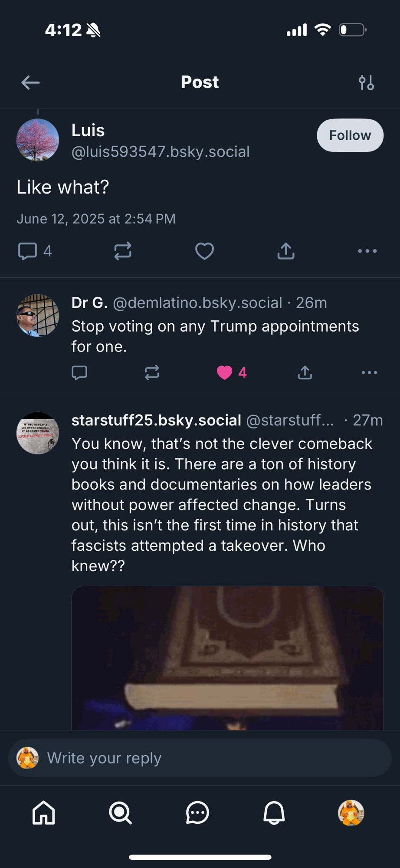Follow Luis
This screenshot has height=868, width=400.
(350, 135)
